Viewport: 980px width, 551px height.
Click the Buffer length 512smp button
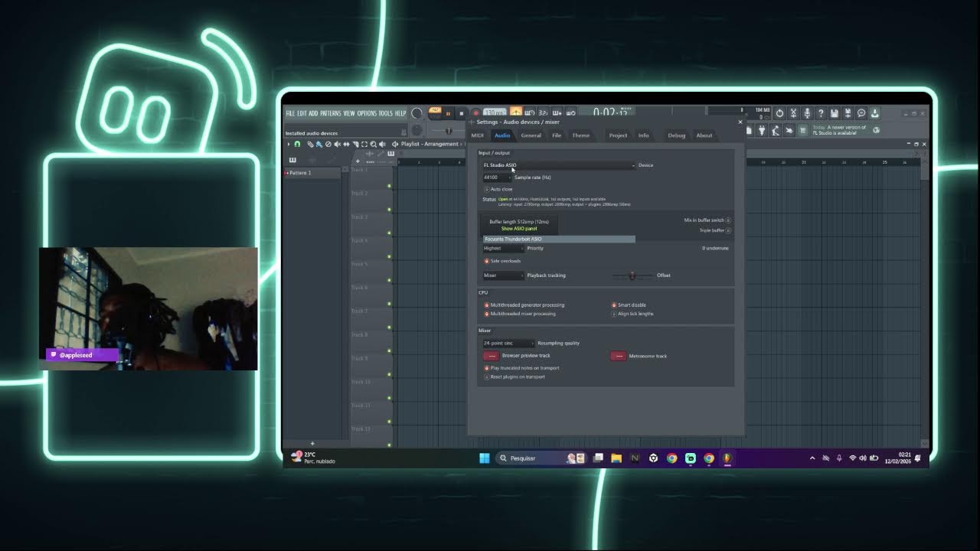pos(519,222)
